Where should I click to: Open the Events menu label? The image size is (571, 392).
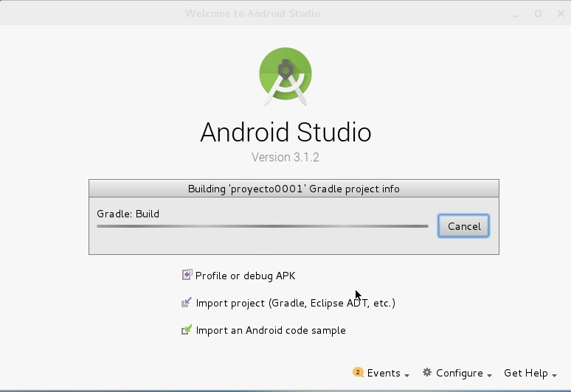point(384,374)
